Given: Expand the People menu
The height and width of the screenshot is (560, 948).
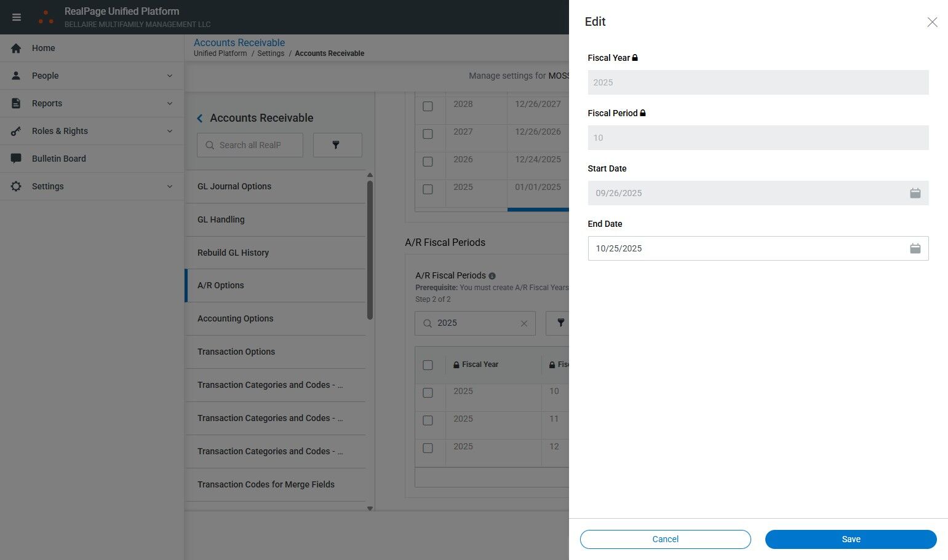Looking at the screenshot, I should pos(92,76).
